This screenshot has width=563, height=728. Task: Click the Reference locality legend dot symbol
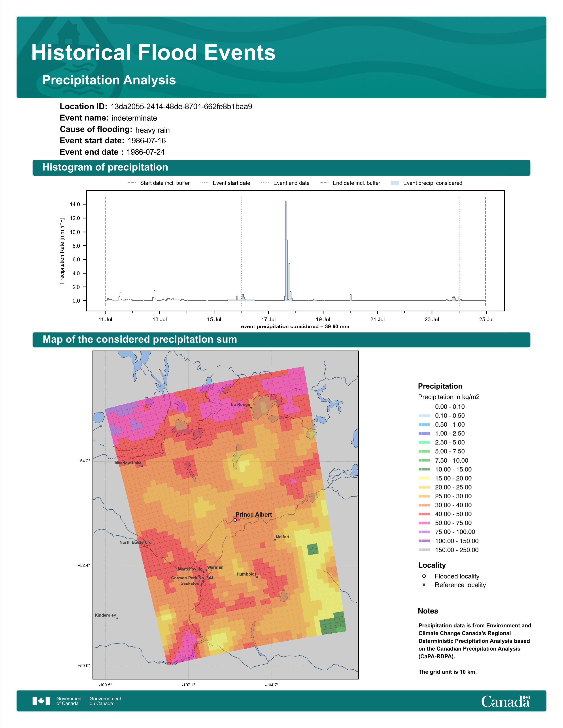424,585
